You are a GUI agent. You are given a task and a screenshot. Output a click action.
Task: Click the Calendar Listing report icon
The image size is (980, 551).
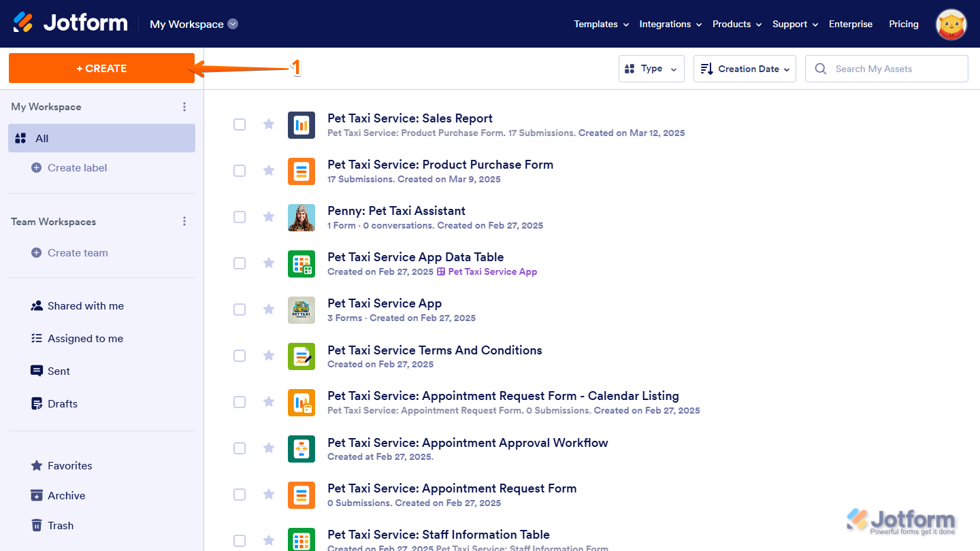301,403
